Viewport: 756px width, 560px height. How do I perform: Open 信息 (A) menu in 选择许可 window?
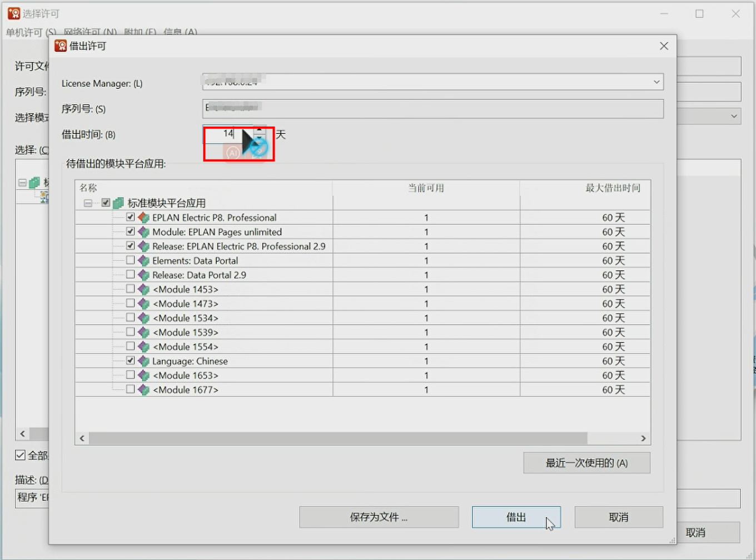coord(181,32)
